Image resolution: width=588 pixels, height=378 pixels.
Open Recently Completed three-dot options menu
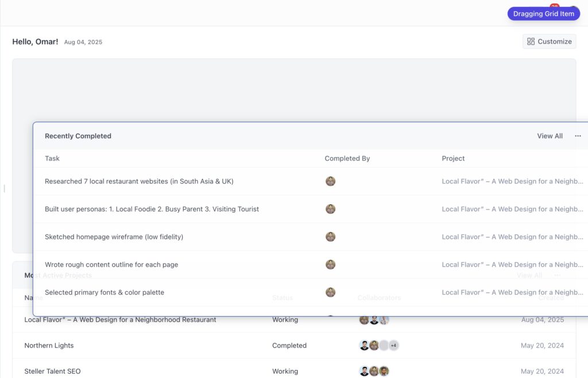point(578,136)
